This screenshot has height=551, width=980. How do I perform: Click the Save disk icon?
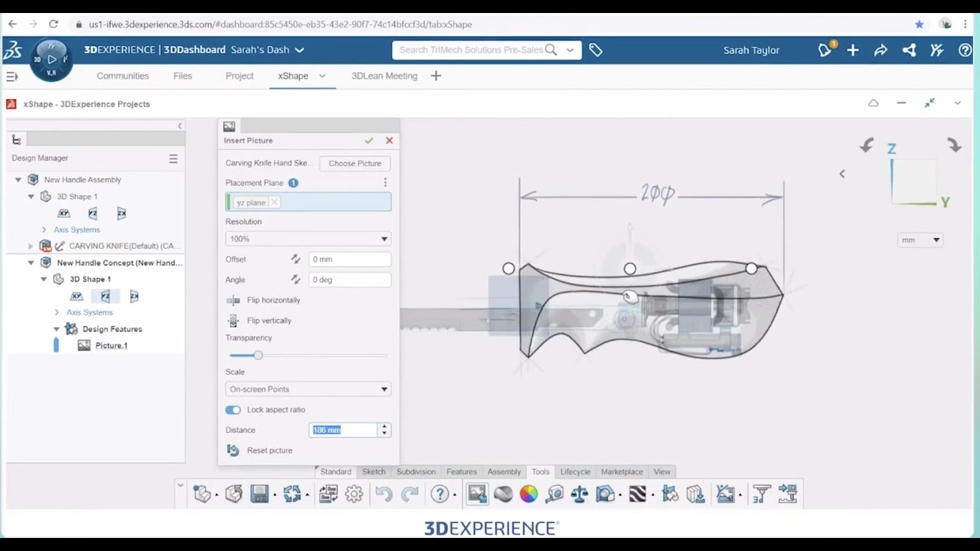(260, 494)
